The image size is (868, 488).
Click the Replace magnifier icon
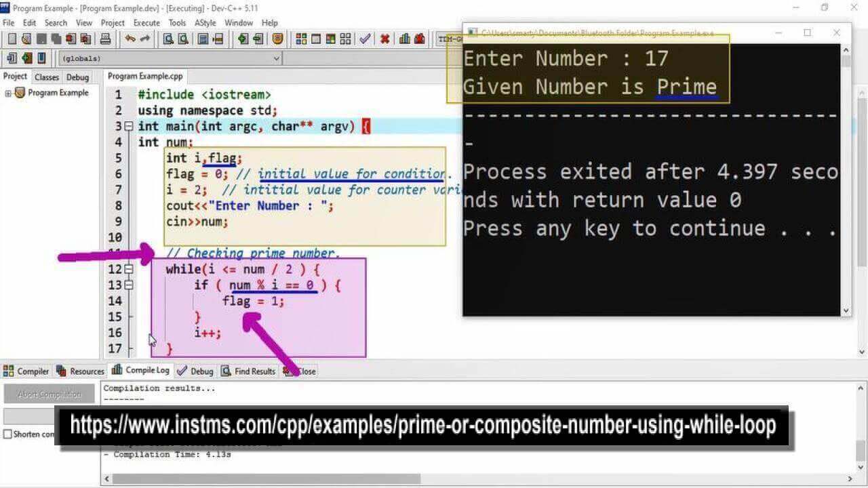pos(182,39)
